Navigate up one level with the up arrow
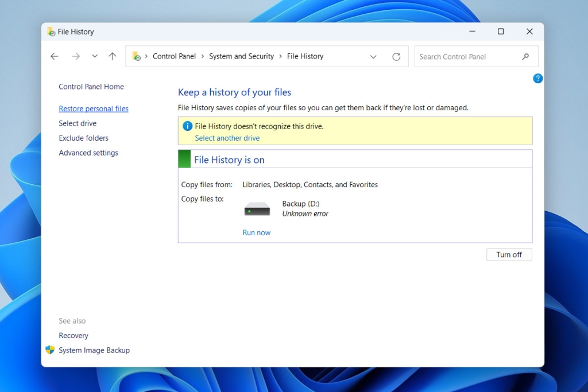 click(x=112, y=56)
